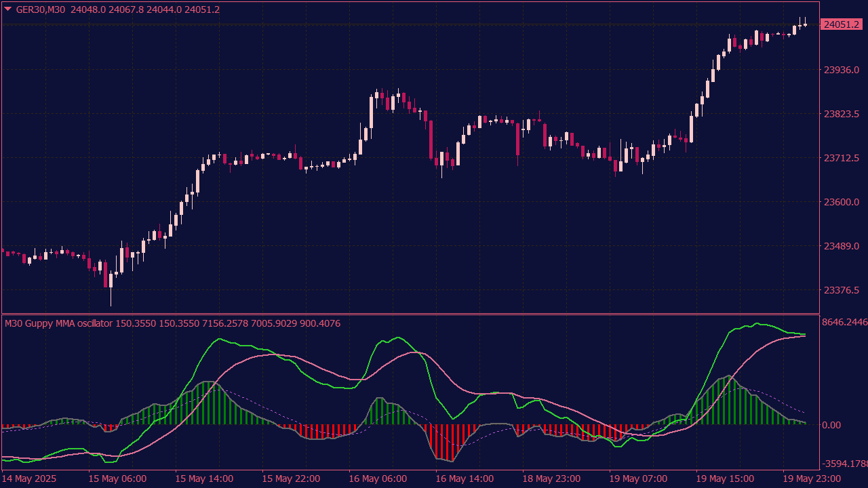Viewport: 868px width, 488px height.
Task: Click the 23376.5 price axis label
Action: (841, 290)
